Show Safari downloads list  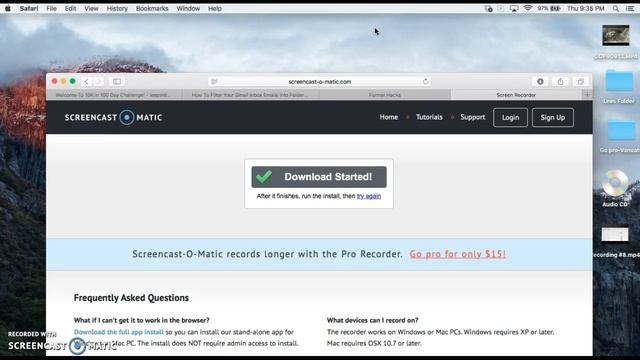(x=540, y=82)
